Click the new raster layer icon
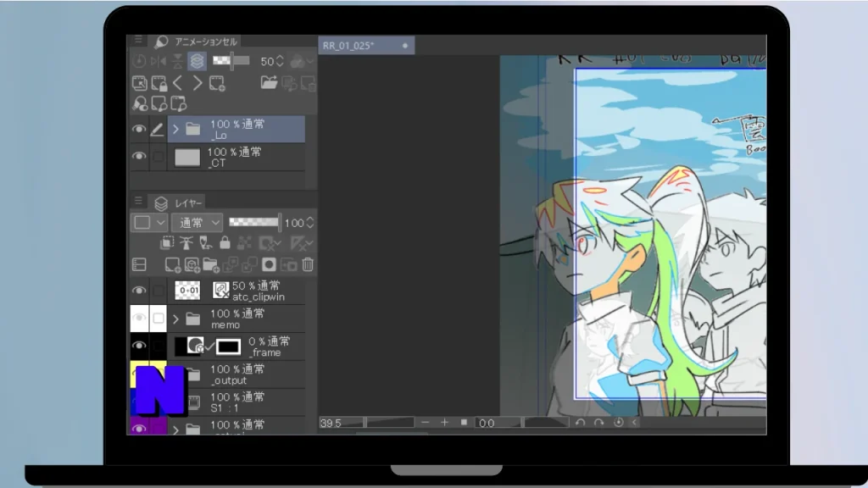Viewport: 868px width, 488px height. 173,265
